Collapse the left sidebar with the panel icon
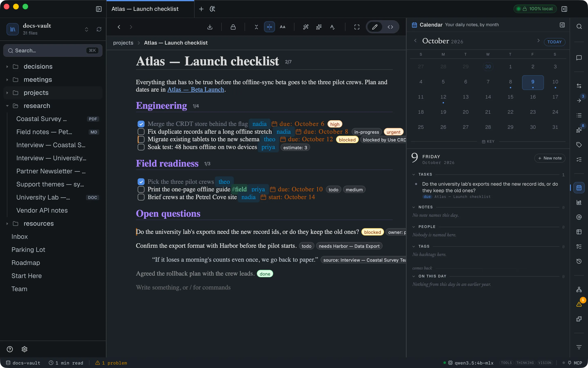Image resolution: width=588 pixels, height=368 pixels. coord(99,9)
